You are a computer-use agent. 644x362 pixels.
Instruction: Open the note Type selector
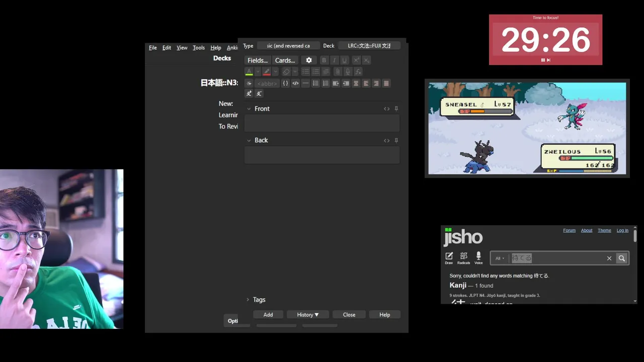click(288, 46)
